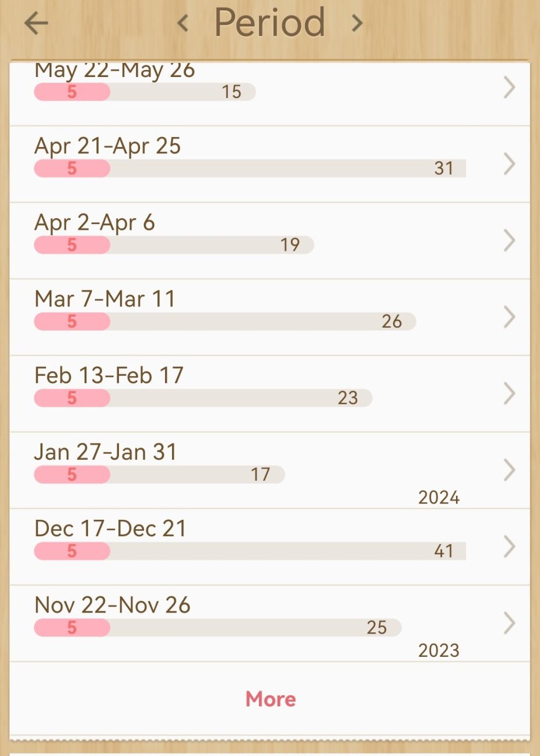Go to previous section with left chevron
Viewport: 540px width, 756px height.
183,23
